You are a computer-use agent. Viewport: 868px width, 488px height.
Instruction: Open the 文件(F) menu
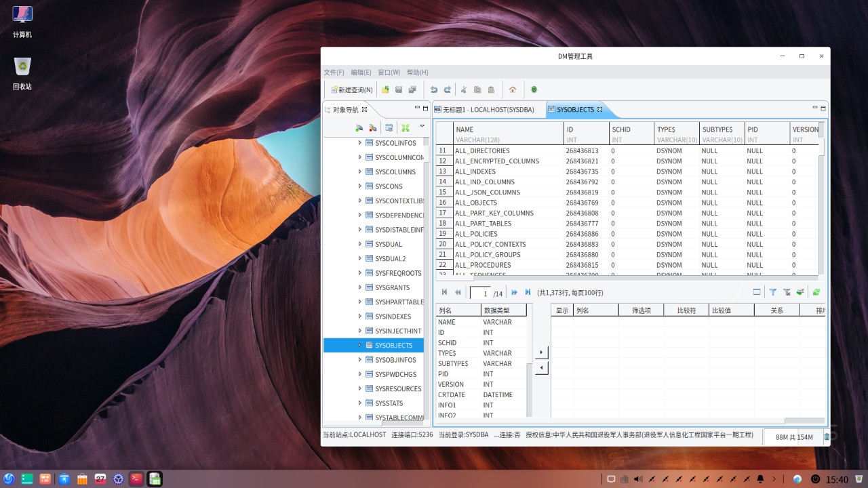333,72
